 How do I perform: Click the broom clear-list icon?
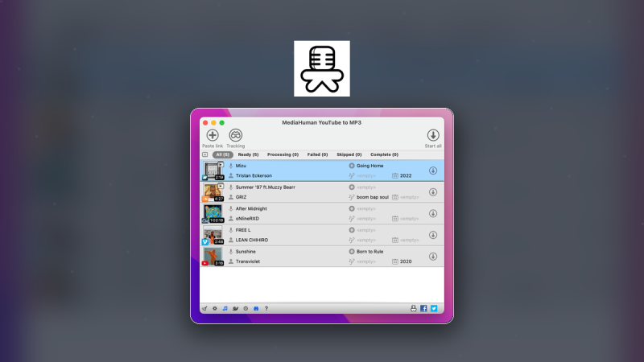coord(204,308)
